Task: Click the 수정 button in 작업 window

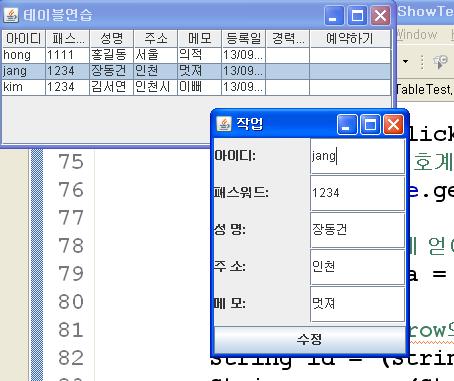Action: [x=310, y=340]
